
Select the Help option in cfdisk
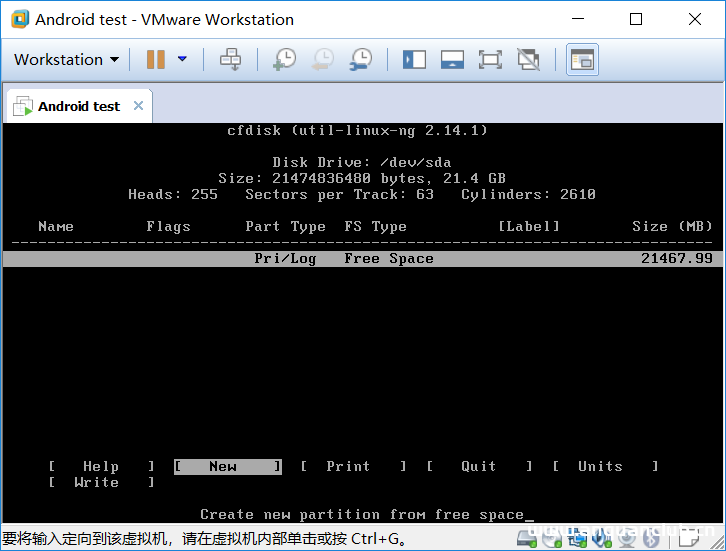tap(101, 466)
